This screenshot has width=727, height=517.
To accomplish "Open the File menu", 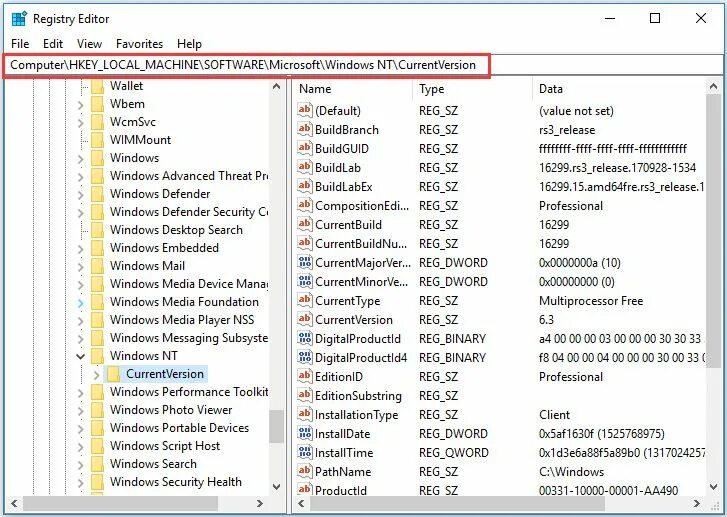I will point(20,44).
